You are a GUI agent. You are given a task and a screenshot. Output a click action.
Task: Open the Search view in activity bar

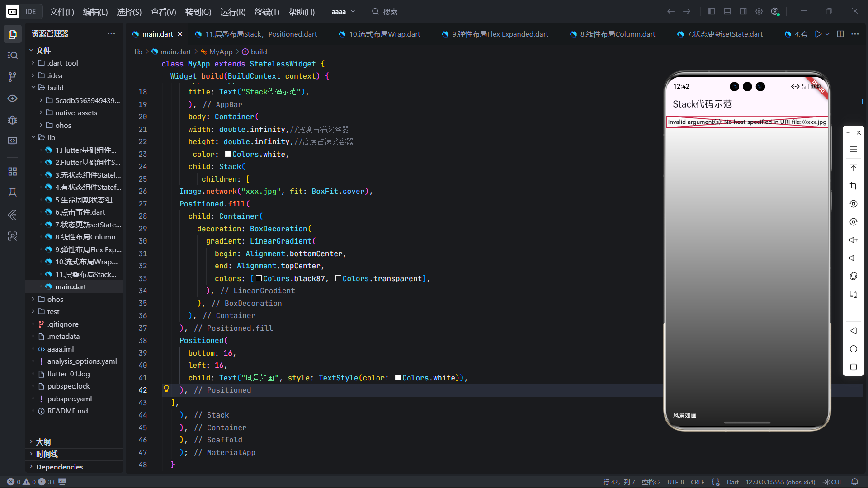(x=13, y=55)
